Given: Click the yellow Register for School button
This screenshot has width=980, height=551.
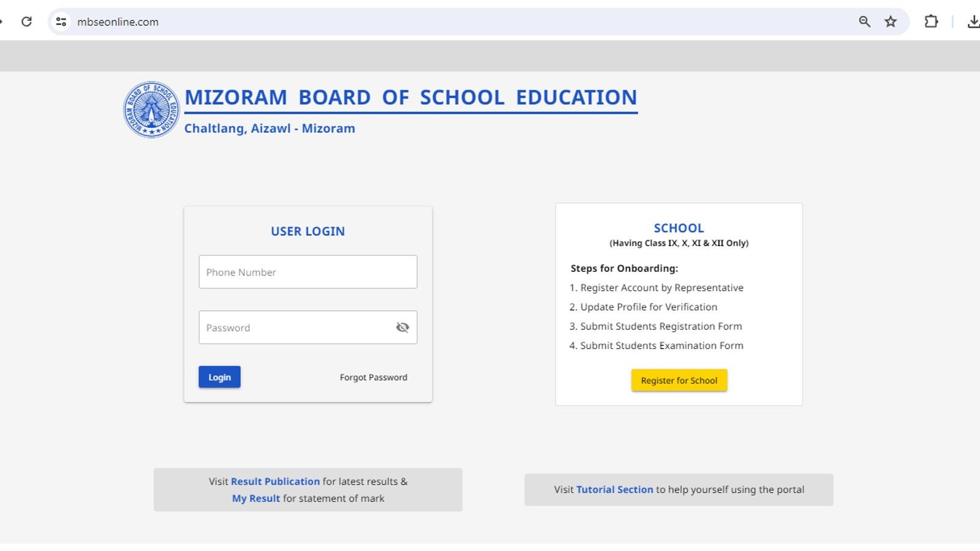Looking at the screenshot, I should pyautogui.click(x=679, y=380).
